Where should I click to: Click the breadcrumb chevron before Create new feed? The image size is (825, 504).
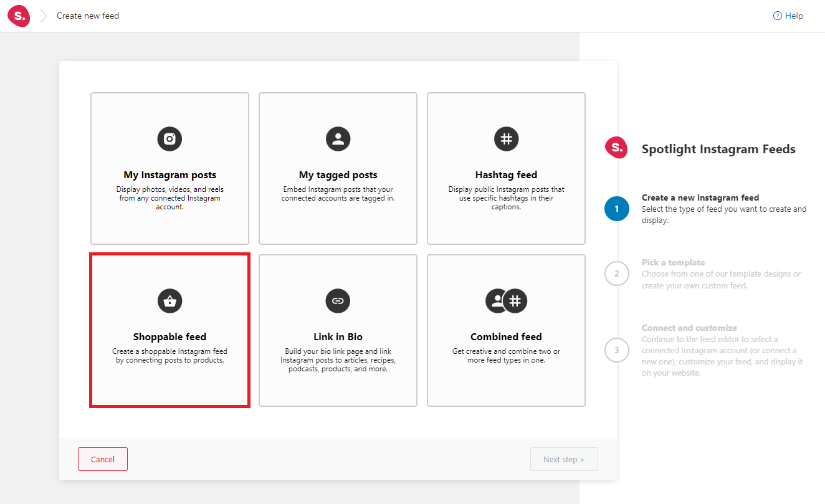[44, 16]
